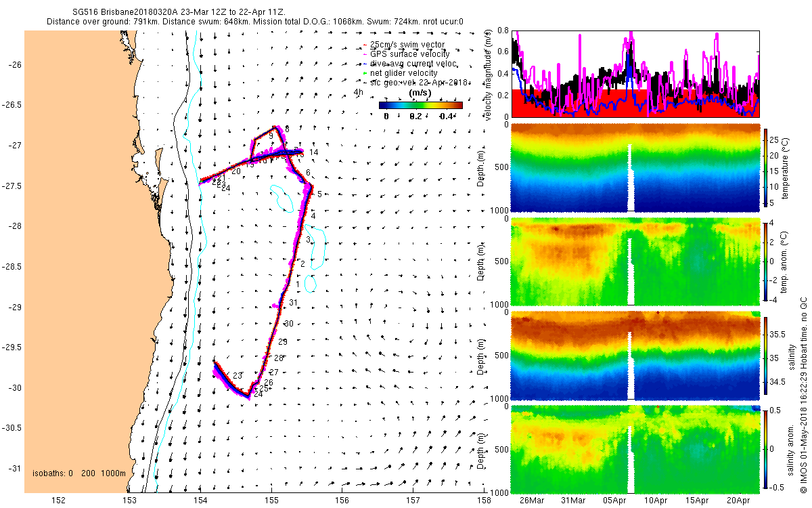Image resolution: width=812 pixels, height=508 pixels.
Task: Click the day 31 marker on glider track
Action: tap(293, 303)
